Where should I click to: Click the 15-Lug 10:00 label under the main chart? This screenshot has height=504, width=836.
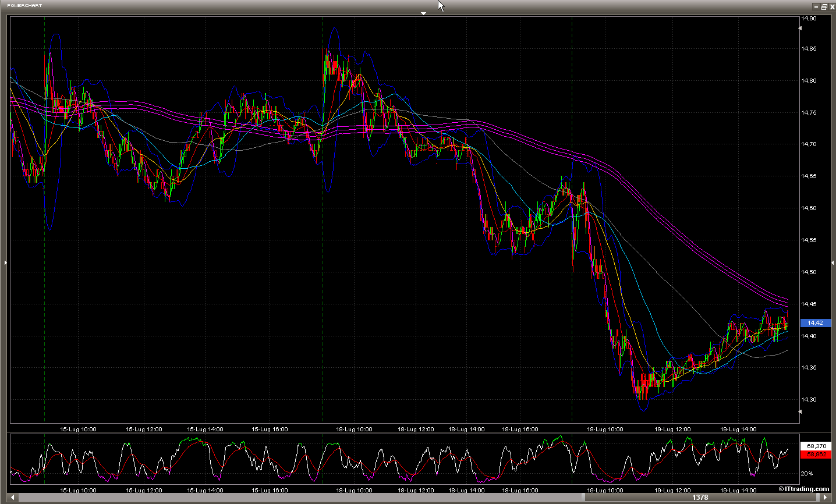click(79, 430)
